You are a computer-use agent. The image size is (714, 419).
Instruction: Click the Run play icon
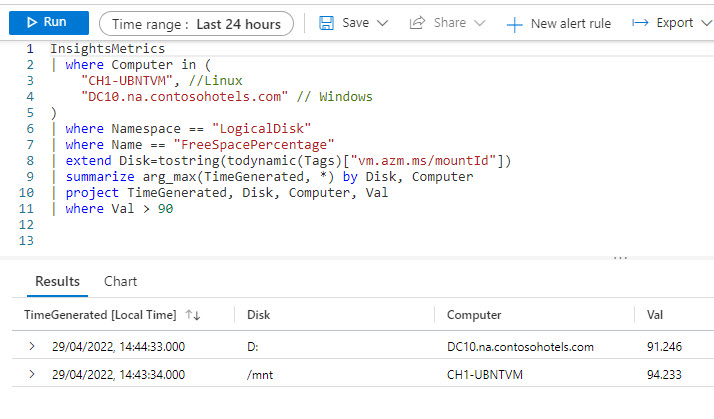click(x=29, y=22)
